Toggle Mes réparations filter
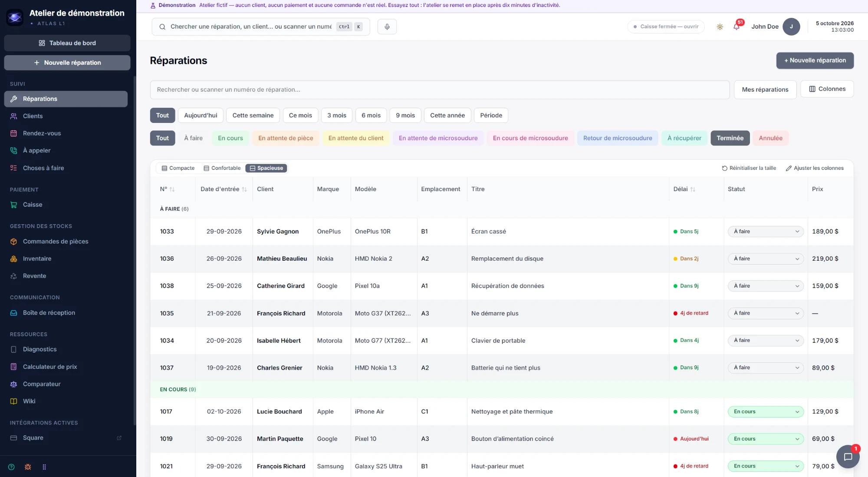The image size is (868, 477). pos(765,89)
